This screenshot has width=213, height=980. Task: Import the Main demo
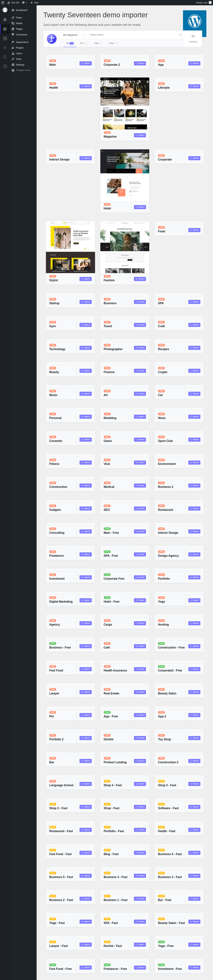tap(86, 63)
